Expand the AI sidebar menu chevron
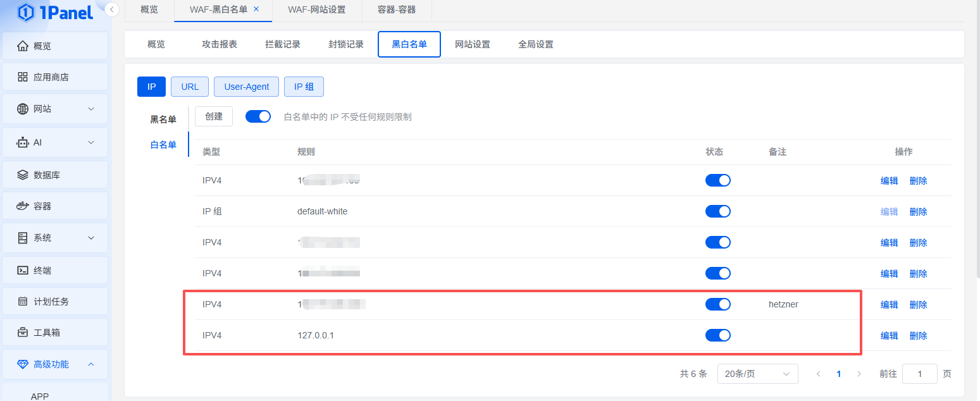 tap(91, 142)
